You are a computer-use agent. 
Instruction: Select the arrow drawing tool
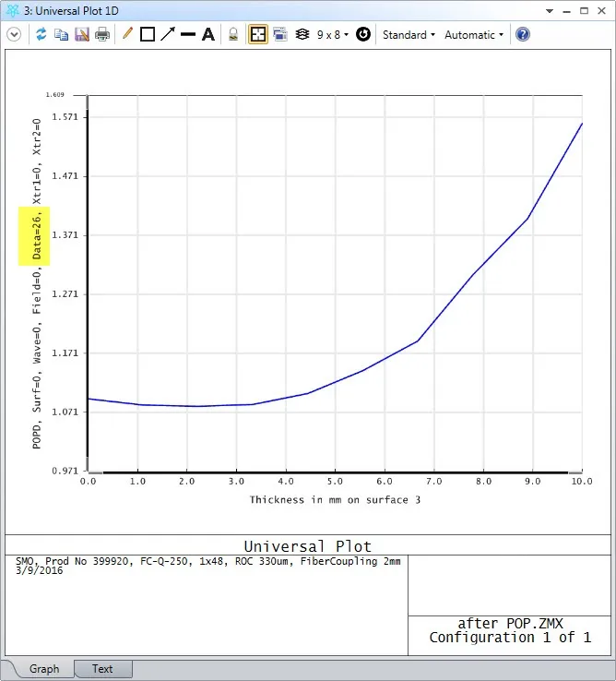pyautogui.click(x=167, y=34)
